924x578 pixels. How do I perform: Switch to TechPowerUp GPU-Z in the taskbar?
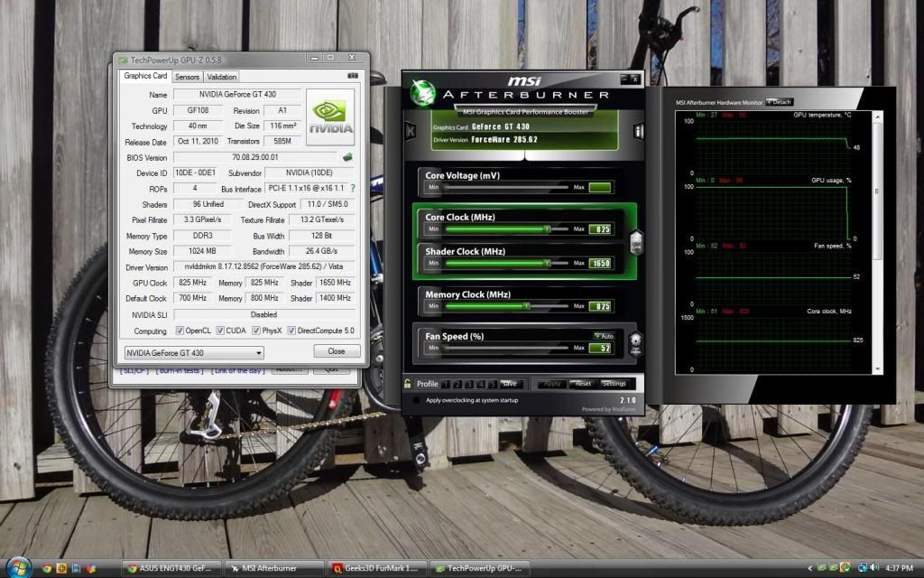click(x=480, y=569)
